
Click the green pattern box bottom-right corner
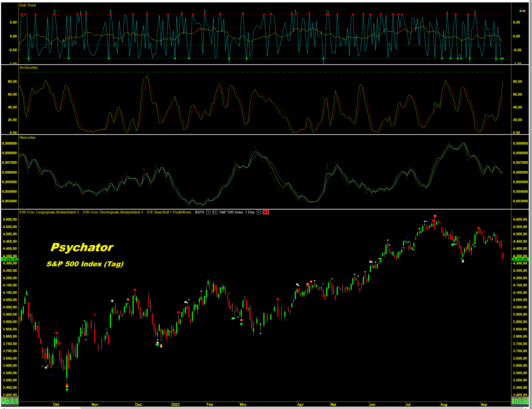pos(520,401)
